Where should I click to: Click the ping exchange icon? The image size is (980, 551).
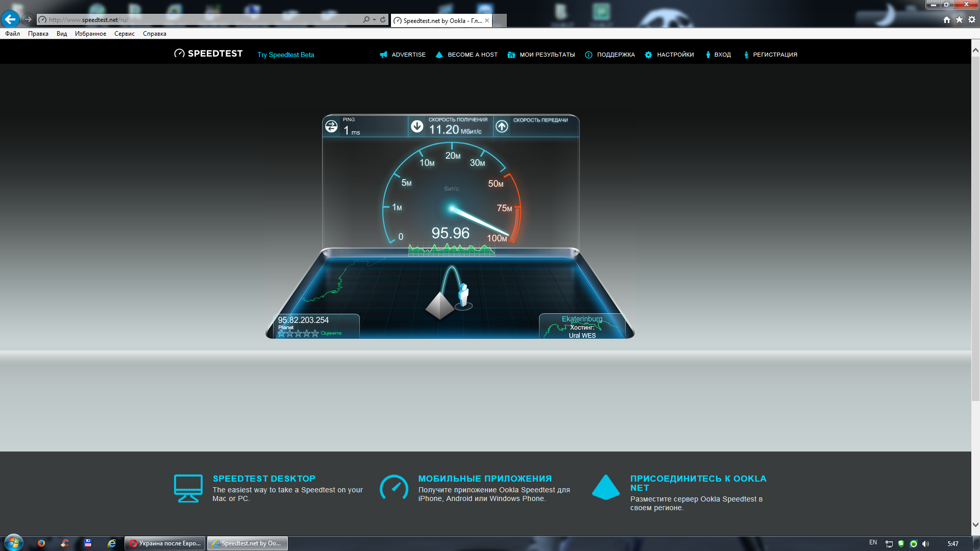coord(331,126)
